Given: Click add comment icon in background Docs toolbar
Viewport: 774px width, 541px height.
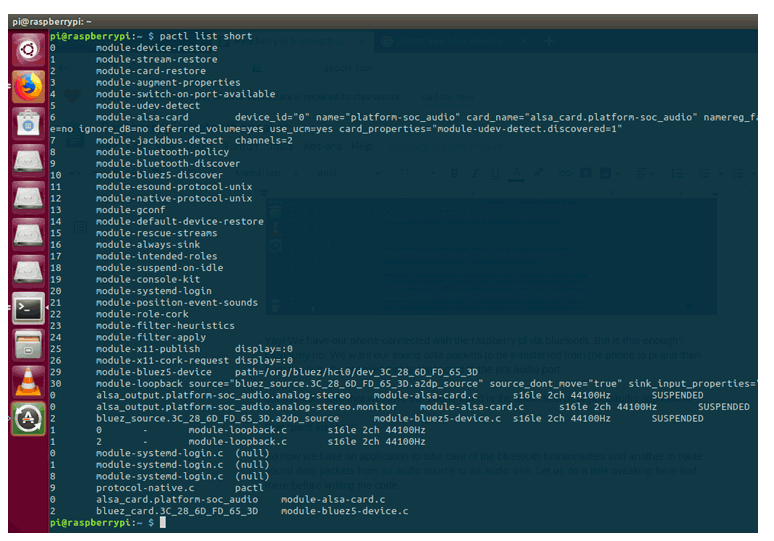Looking at the screenshot, I should (x=585, y=173).
